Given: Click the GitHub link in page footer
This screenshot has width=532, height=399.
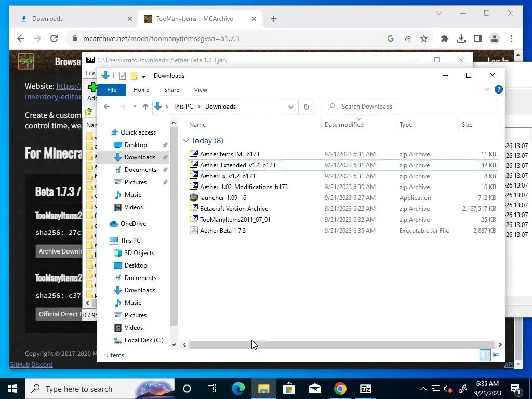Looking at the screenshot, I should click(19, 364).
